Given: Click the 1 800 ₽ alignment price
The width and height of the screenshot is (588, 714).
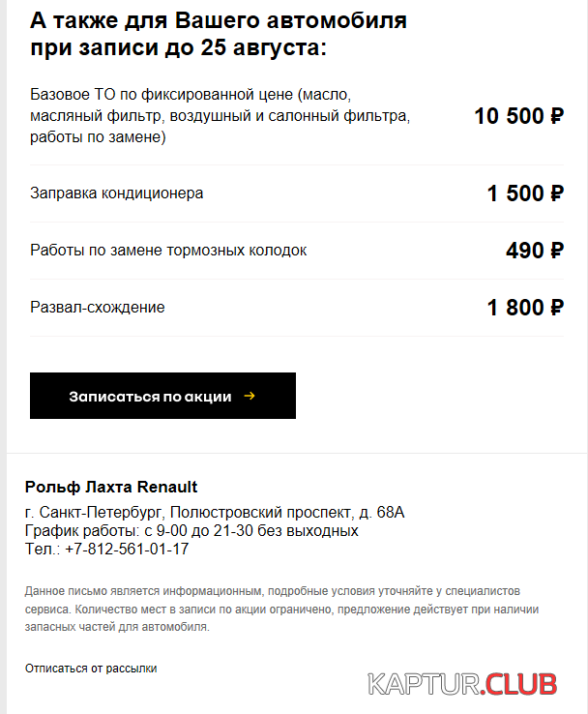Looking at the screenshot, I should 525,308.
